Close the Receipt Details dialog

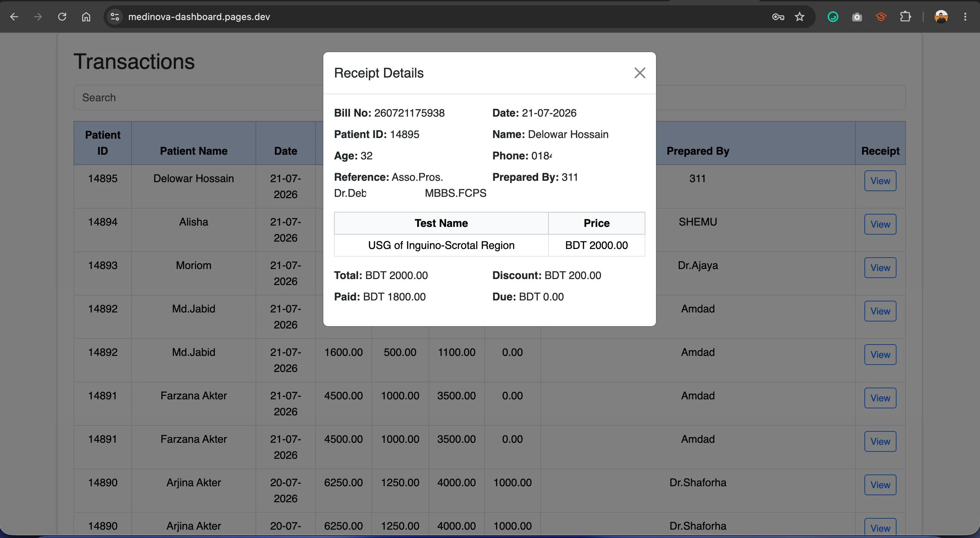coord(640,73)
